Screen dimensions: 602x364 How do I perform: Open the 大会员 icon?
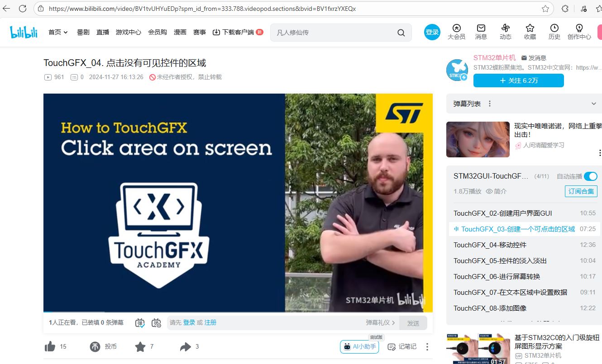[456, 28]
